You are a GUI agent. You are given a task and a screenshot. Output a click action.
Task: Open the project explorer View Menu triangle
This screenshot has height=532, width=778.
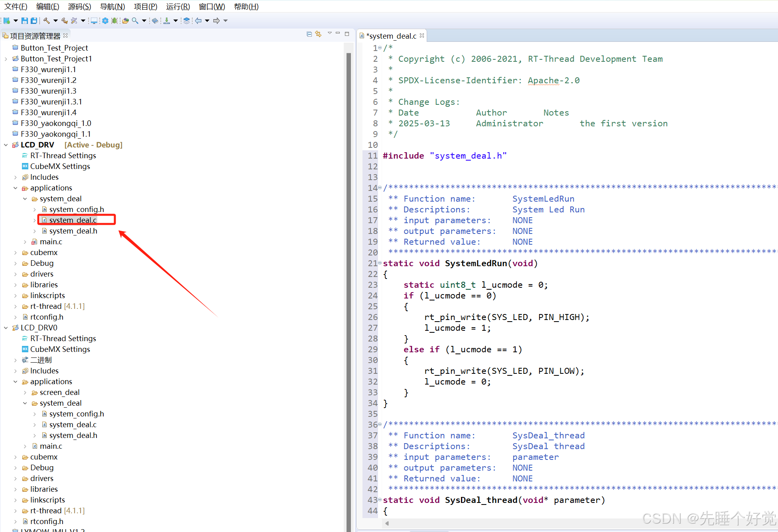tap(329, 33)
